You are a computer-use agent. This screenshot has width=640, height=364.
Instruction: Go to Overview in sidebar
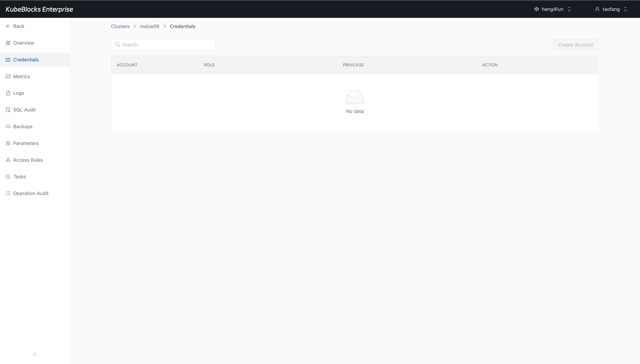(35, 43)
